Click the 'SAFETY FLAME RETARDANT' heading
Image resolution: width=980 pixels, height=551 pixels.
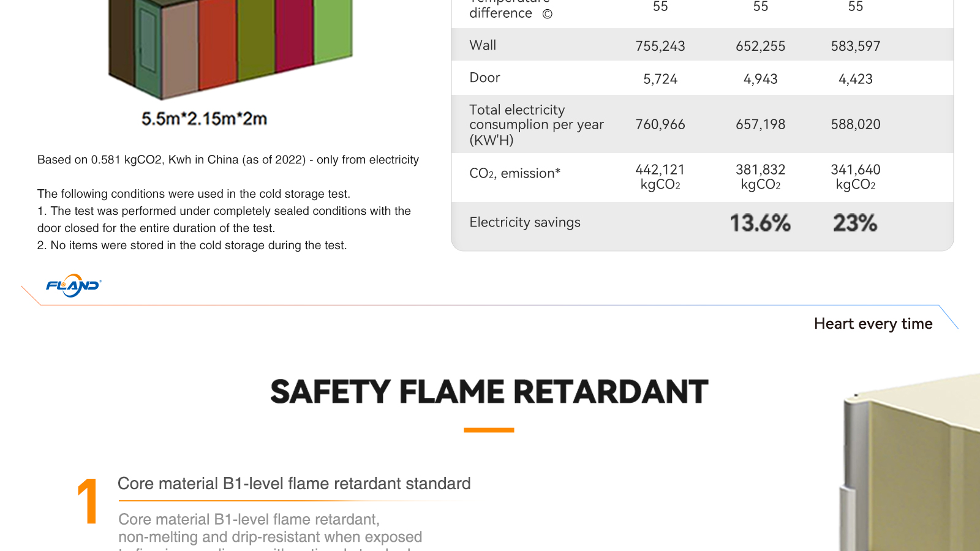coord(489,392)
